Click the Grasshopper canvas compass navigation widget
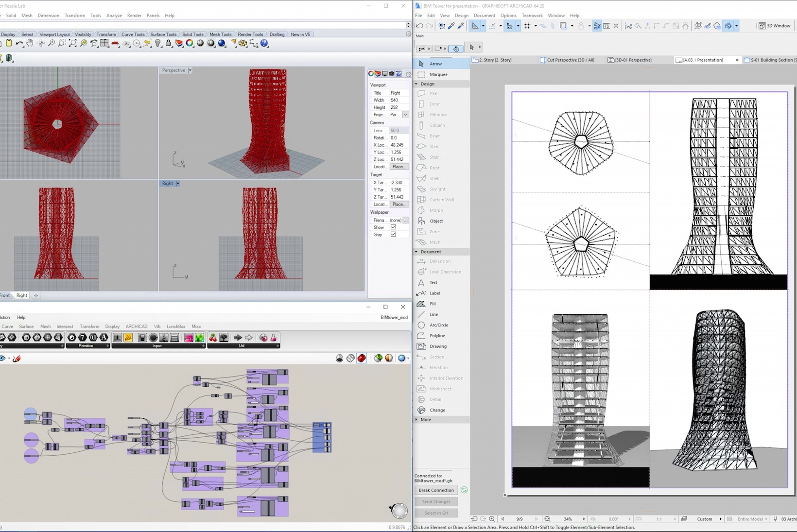The width and height of the screenshot is (797, 532). coord(398,511)
